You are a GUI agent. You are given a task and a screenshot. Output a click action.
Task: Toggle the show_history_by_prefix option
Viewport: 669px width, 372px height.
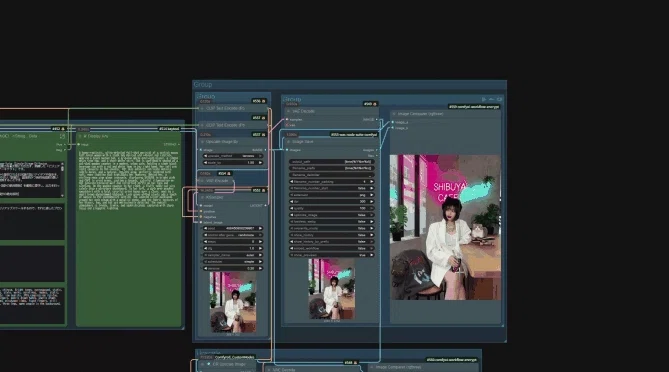[332, 242]
